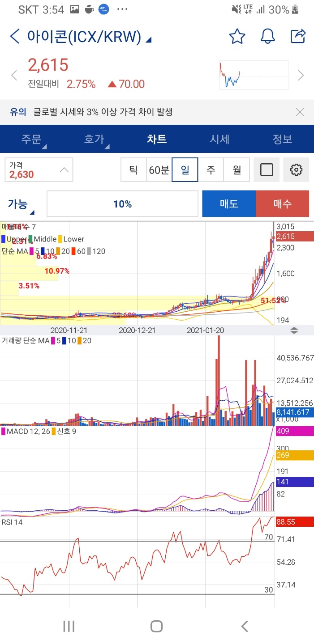Go back using the top-left arrow
Image resolution: width=314 pixels, height=644 pixels.
click(15, 37)
